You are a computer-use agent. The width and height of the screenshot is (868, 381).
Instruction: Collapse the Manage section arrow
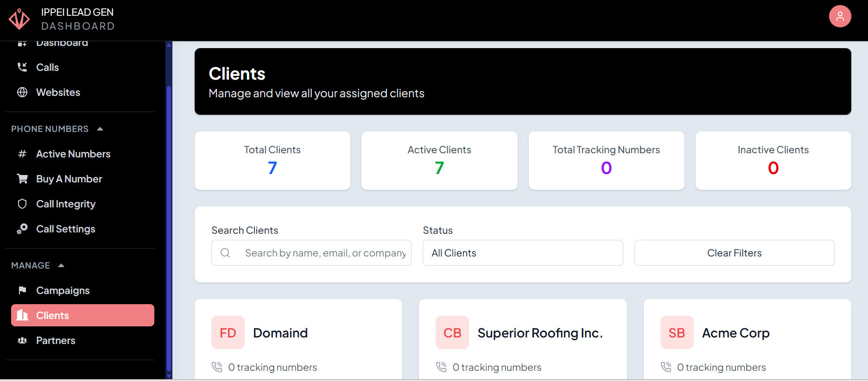(61, 265)
